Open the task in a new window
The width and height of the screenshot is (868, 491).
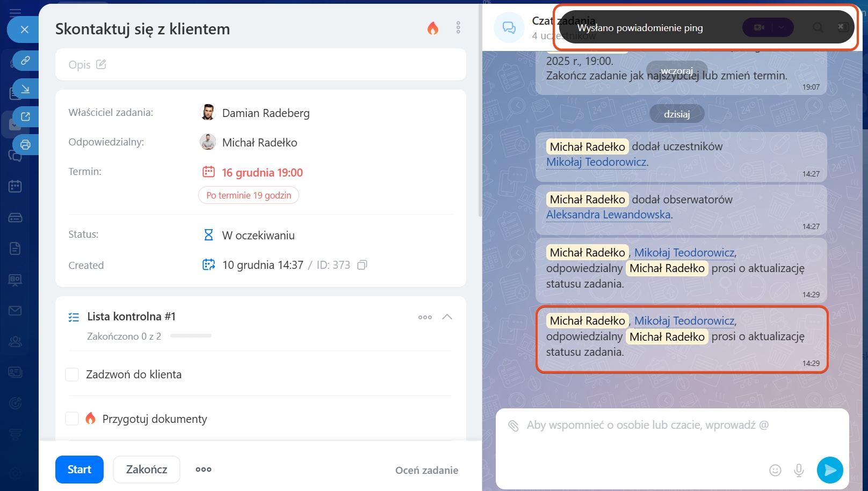(x=25, y=116)
